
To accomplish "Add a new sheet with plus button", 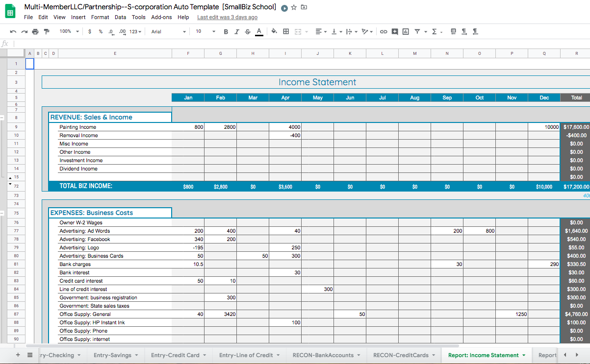I will (18, 355).
